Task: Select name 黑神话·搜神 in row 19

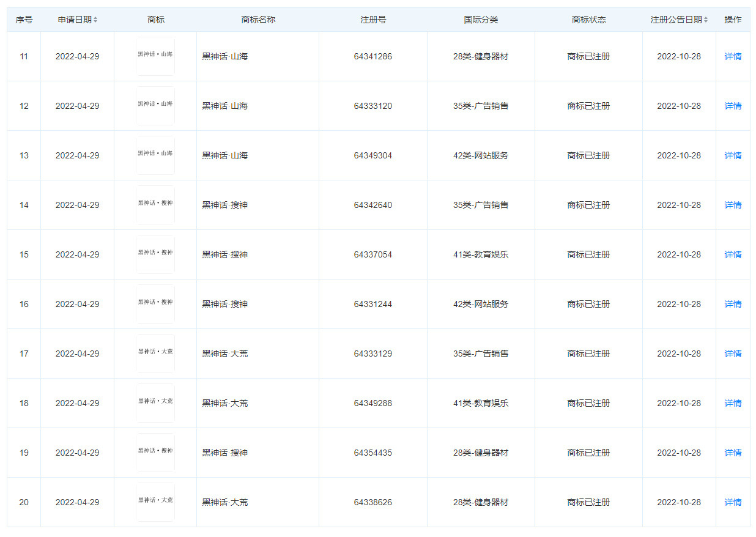Action: (225, 453)
